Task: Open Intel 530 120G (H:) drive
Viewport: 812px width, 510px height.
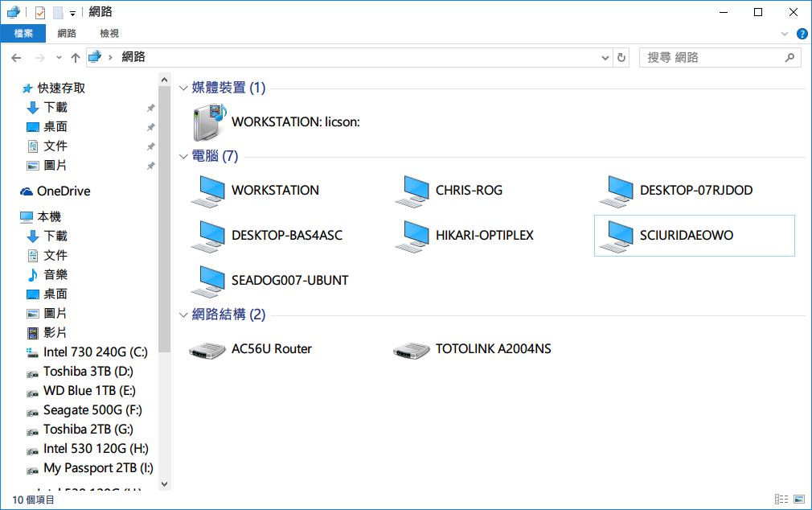Action: 87,449
